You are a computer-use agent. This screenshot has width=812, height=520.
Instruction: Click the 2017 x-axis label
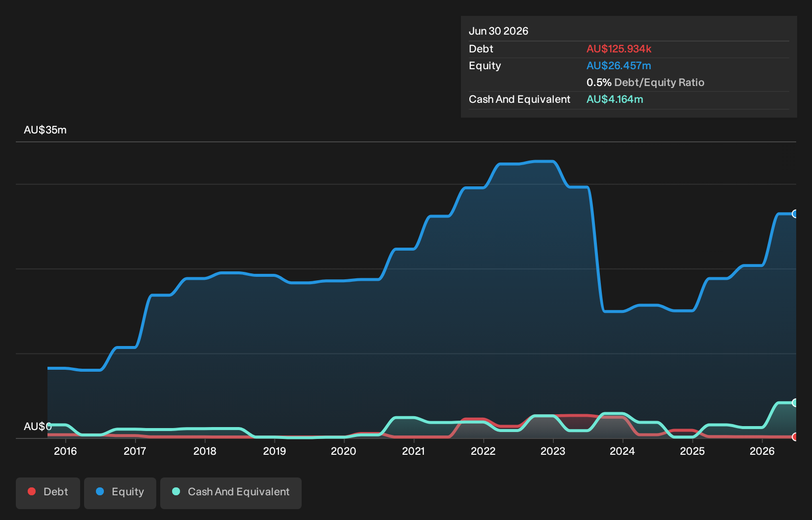(x=135, y=451)
